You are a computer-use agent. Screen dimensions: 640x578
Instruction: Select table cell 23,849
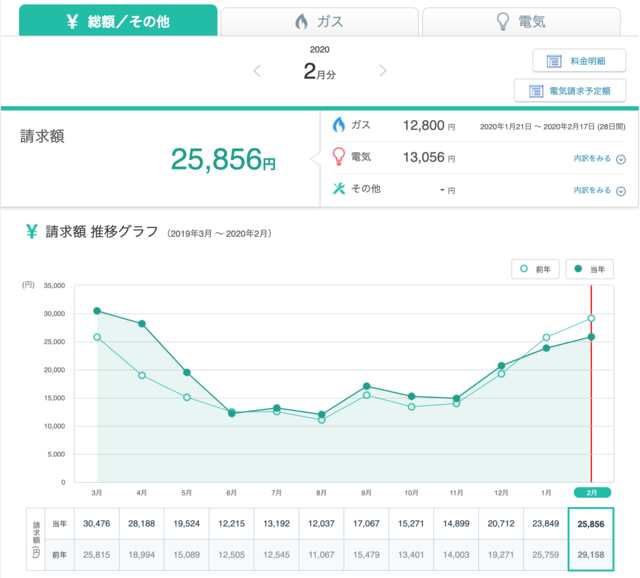click(546, 524)
